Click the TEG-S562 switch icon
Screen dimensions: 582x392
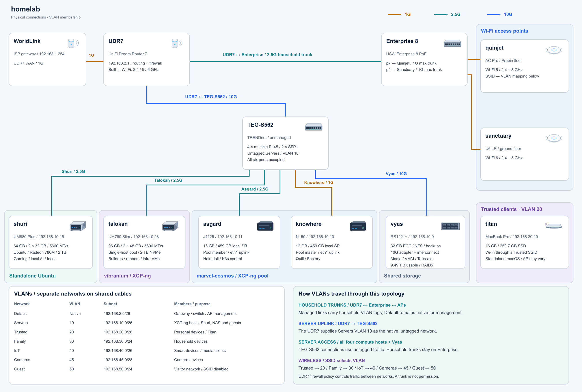click(313, 127)
